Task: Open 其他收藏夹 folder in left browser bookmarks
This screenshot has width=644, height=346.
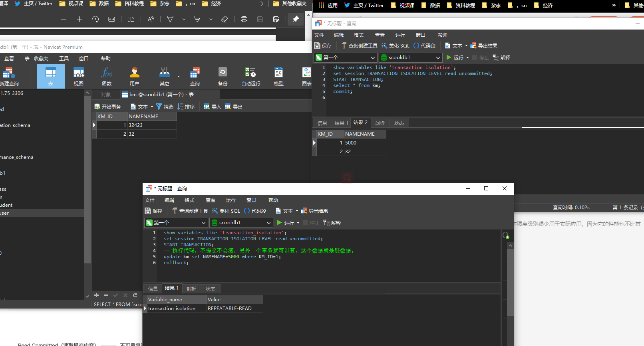Action: (x=290, y=4)
